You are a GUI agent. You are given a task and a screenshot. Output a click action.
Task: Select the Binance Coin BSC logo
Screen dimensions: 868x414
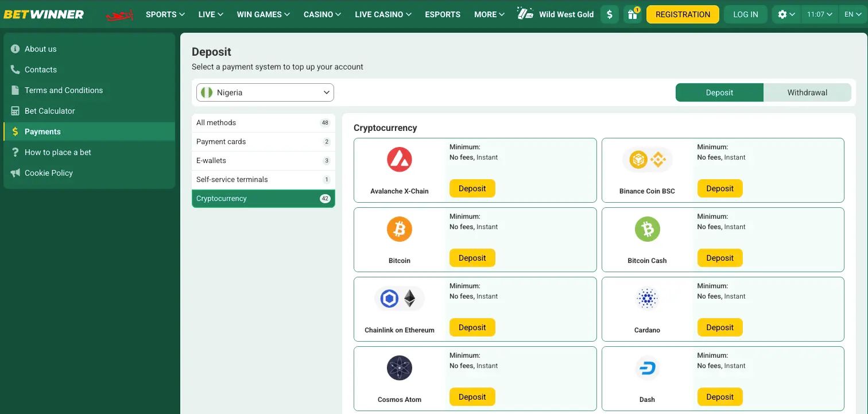pos(648,160)
